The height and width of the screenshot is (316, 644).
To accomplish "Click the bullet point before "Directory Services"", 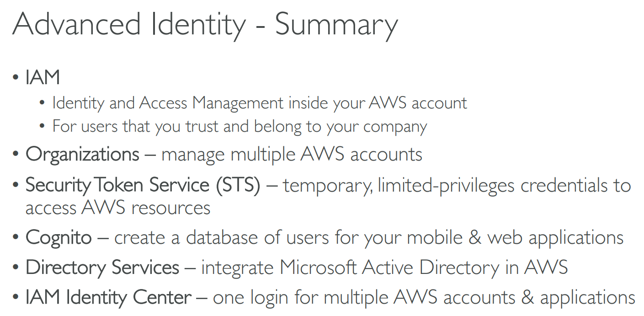I will coord(16,268).
